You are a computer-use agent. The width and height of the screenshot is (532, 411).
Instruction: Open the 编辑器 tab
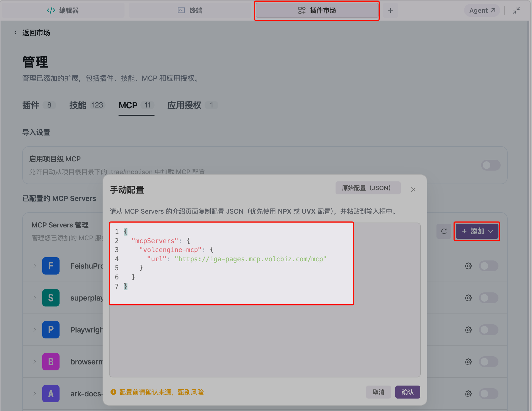click(x=63, y=11)
